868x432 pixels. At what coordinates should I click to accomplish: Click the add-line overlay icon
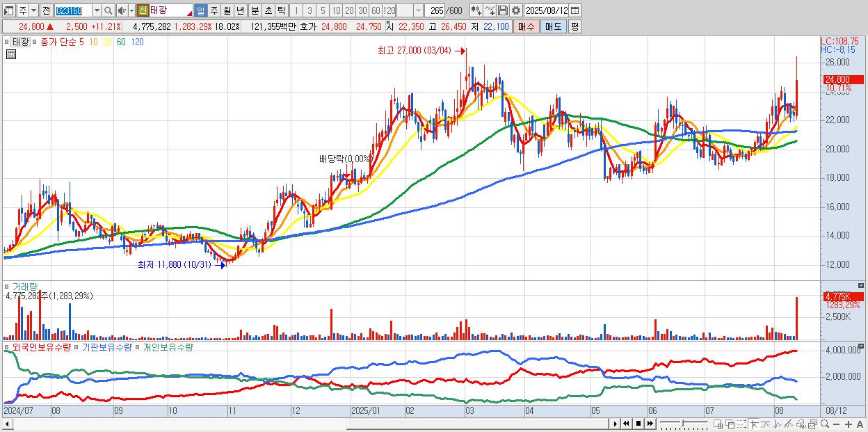tap(490, 10)
